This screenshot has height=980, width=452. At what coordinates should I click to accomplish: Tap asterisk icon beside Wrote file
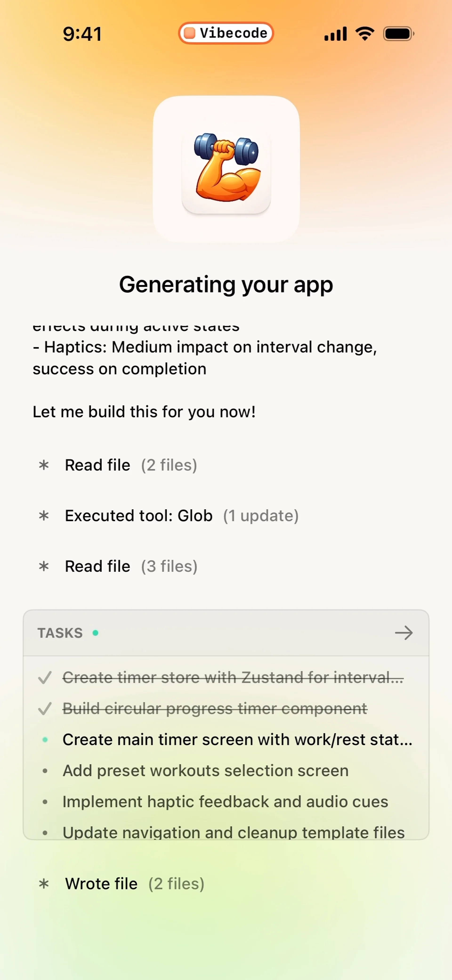pyautogui.click(x=44, y=883)
